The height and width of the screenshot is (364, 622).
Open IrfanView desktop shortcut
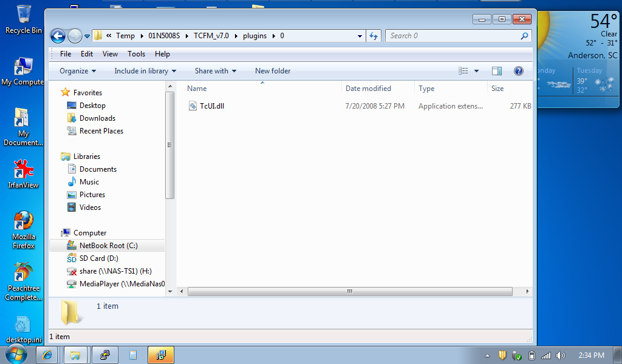[24, 174]
